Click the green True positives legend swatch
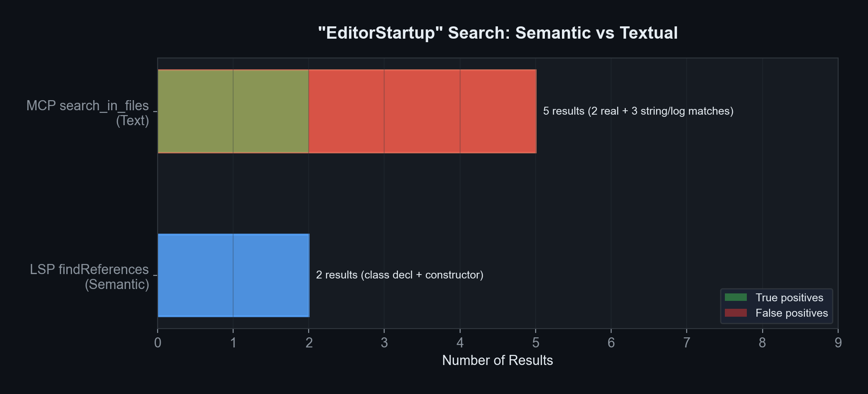This screenshot has width=868, height=394. [735, 297]
